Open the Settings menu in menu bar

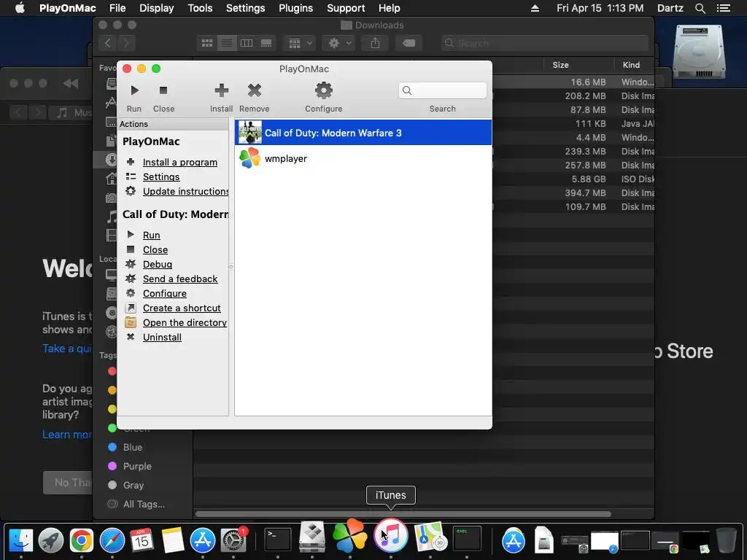click(x=245, y=8)
